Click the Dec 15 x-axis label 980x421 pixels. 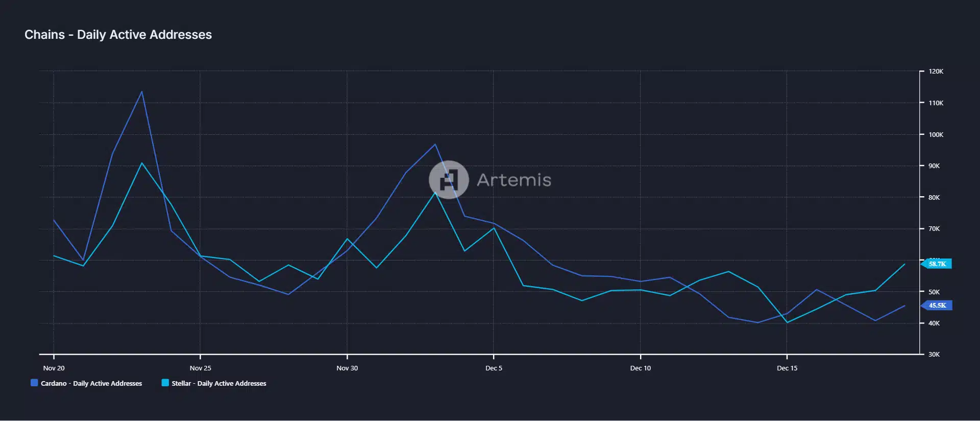(787, 368)
